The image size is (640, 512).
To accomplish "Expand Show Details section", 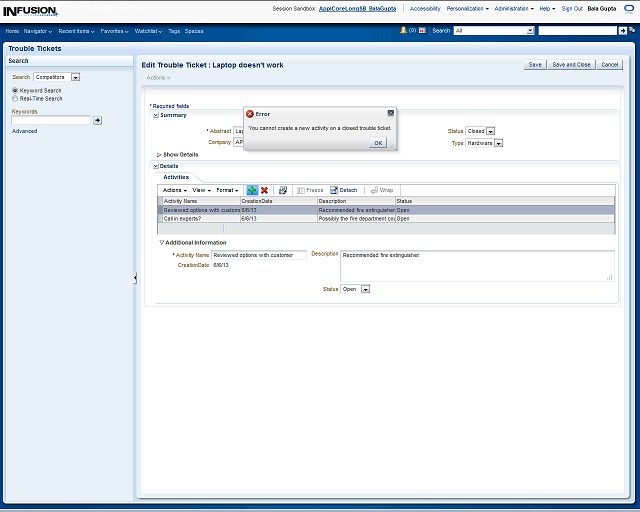I will [159, 155].
